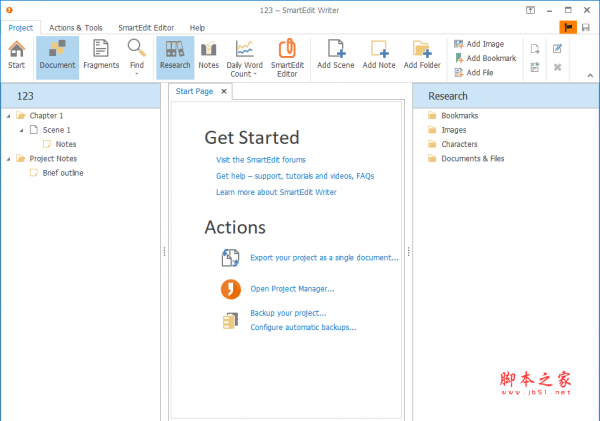Image resolution: width=600 pixels, height=421 pixels.
Task: Toggle the Document panel button
Action: click(57, 56)
